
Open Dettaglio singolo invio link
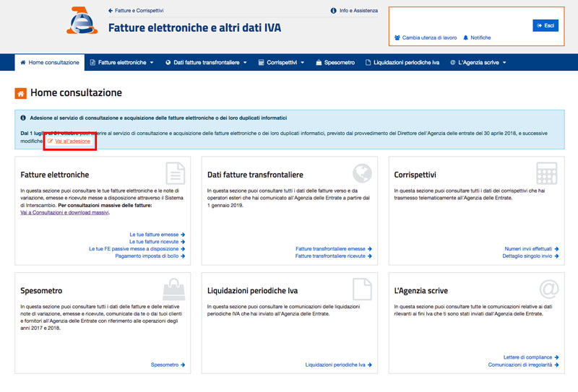click(530, 256)
